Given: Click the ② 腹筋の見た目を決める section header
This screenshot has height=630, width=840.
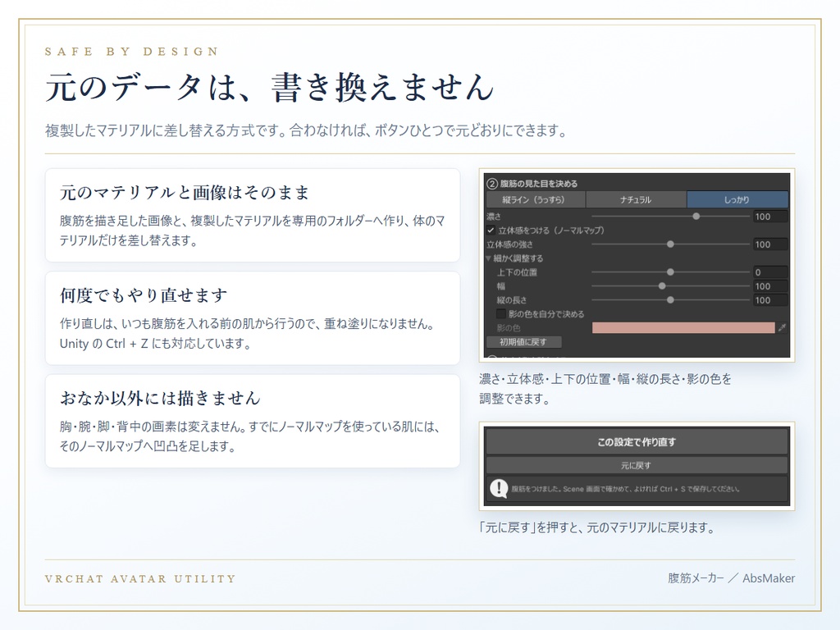Looking at the screenshot, I should click(x=532, y=184).
